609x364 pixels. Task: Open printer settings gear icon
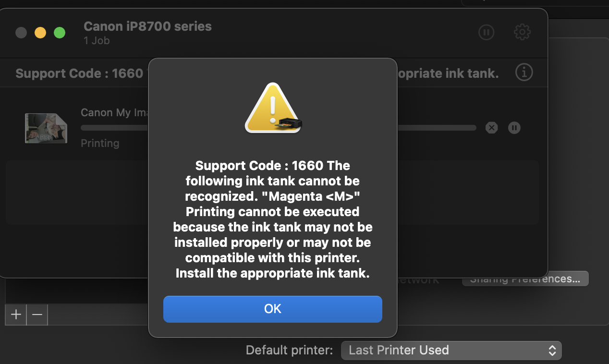522,33
